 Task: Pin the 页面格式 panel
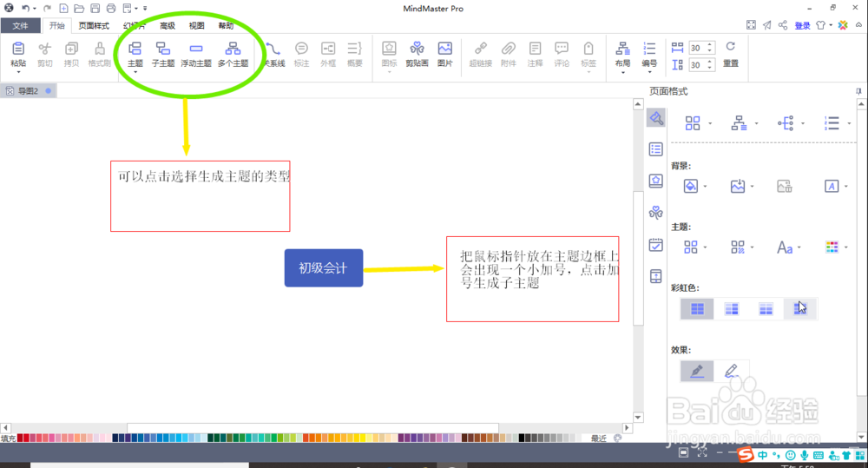click(x=858, y=91)
